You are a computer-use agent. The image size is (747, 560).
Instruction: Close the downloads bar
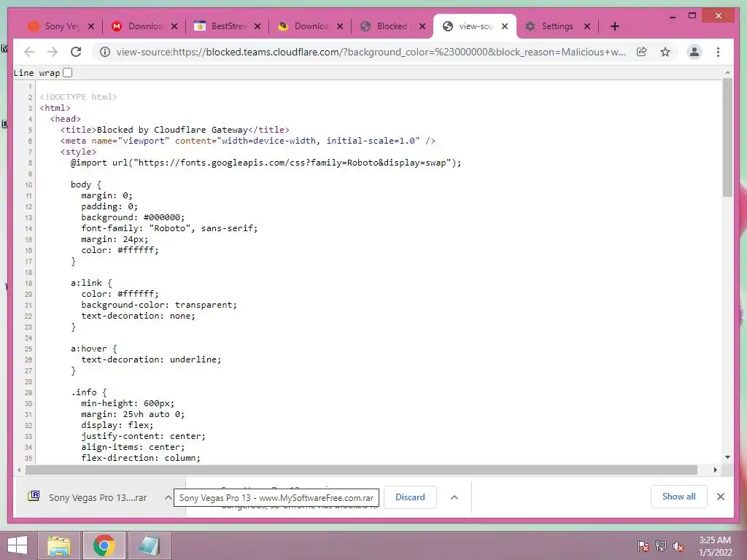tap(720, 497)
